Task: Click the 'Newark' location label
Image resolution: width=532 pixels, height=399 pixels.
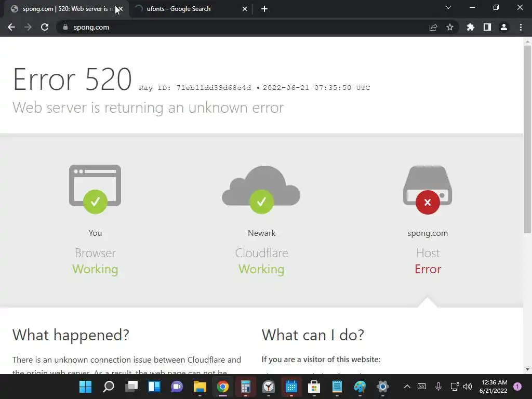Action: [x=262, y=233]
